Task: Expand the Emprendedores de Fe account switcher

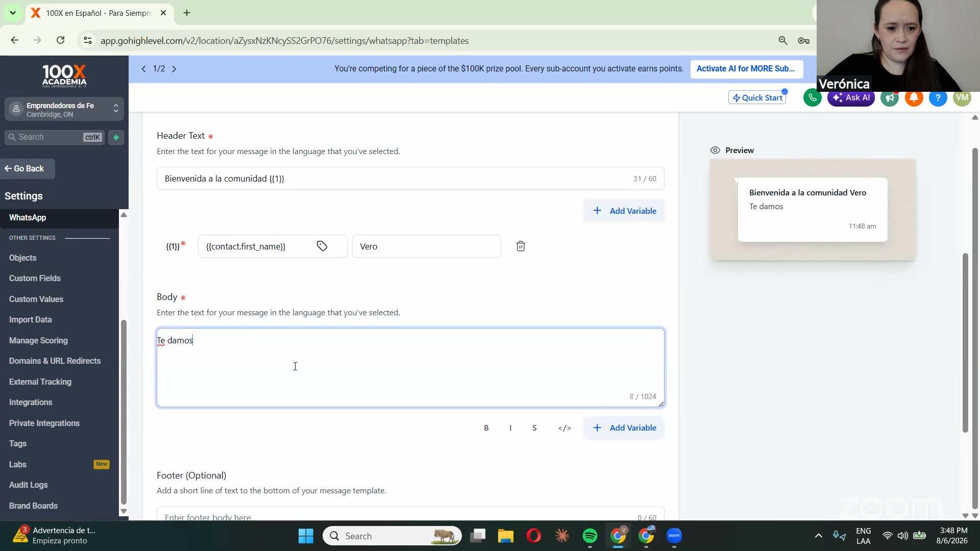Action: point(64,109)
